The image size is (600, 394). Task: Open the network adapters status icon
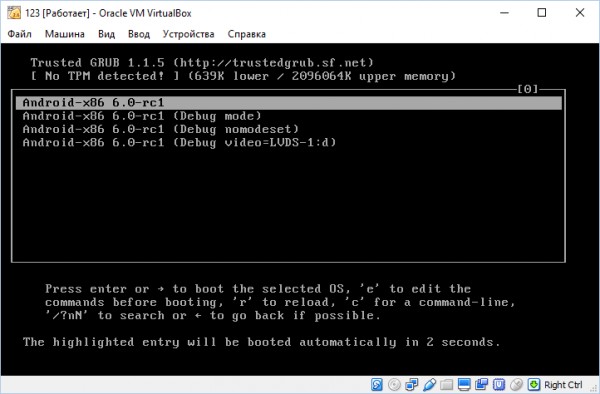click(412, 384)
